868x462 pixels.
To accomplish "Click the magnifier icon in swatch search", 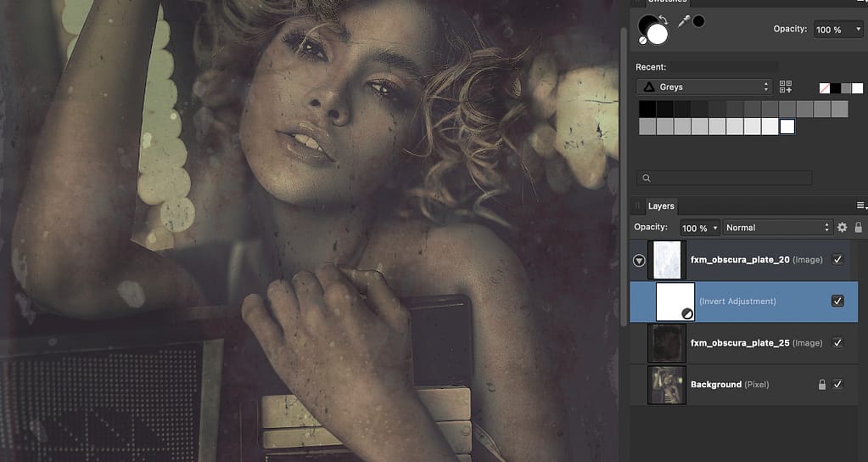I will point(646,177).
